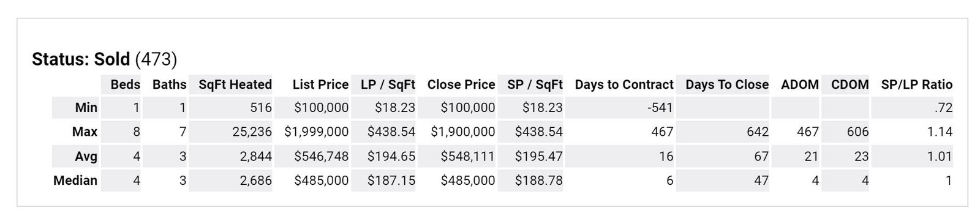Click the median close price $485,000 cell
The image size is (980, 224).
(468, 181)
